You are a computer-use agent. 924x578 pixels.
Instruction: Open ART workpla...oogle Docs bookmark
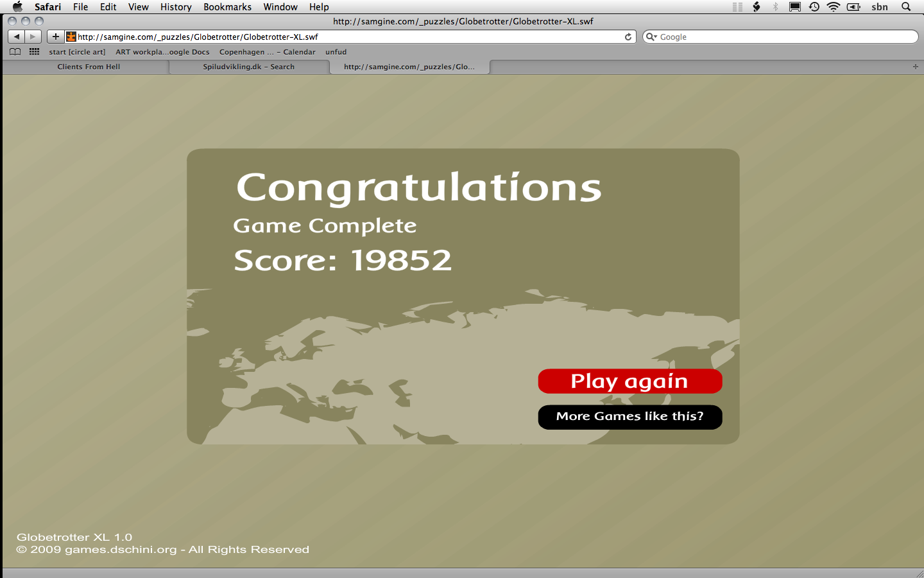[162, 52]
